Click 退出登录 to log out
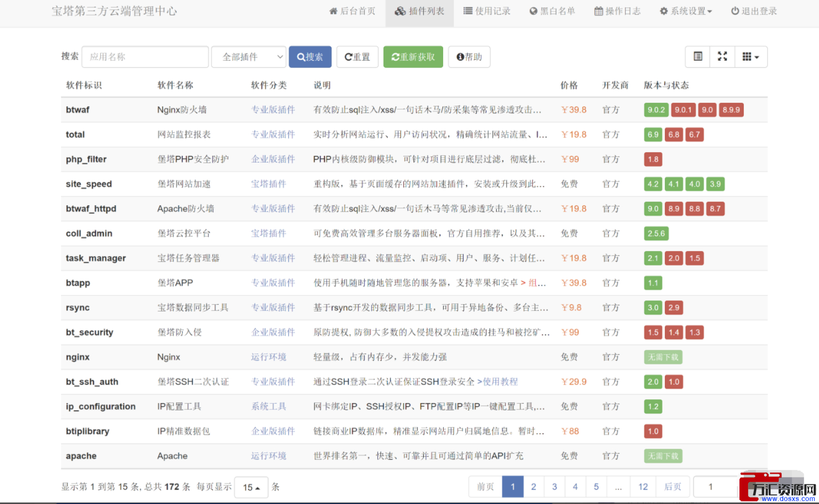819x504 pixels. pyautogui.click(x=754, y=12)
